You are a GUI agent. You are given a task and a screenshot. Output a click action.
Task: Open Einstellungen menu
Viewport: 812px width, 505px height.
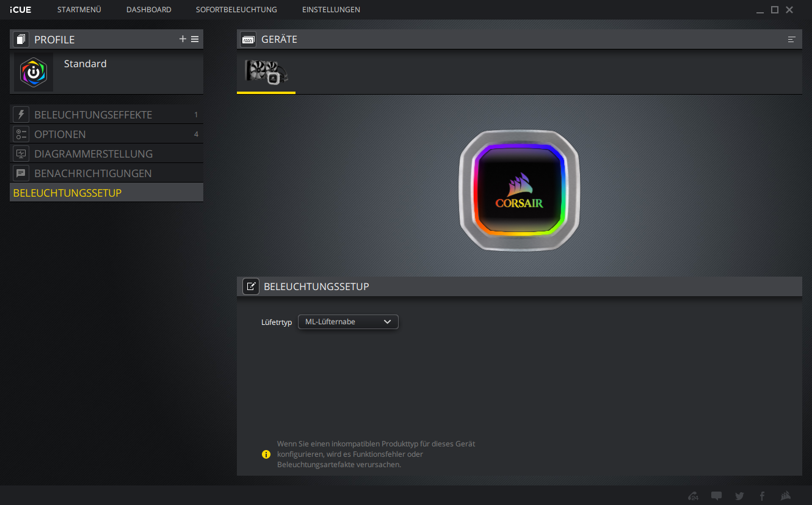[x=331, y=10]
